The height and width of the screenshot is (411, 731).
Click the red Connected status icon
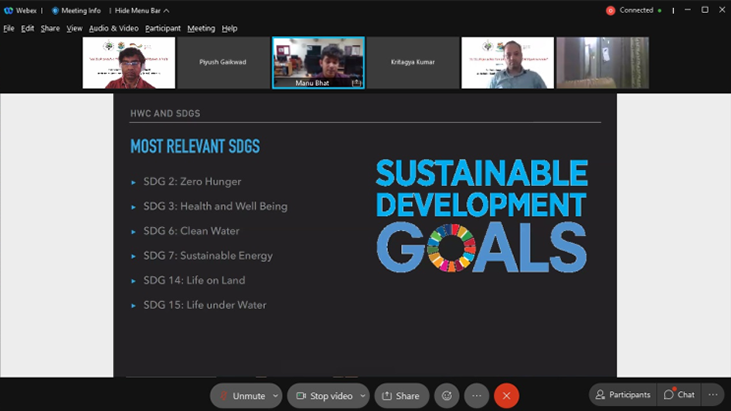[x=610, y=10]
